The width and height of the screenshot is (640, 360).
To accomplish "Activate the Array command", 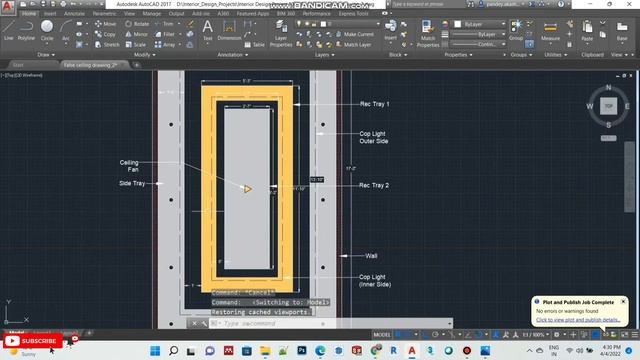I will (165, 44).
